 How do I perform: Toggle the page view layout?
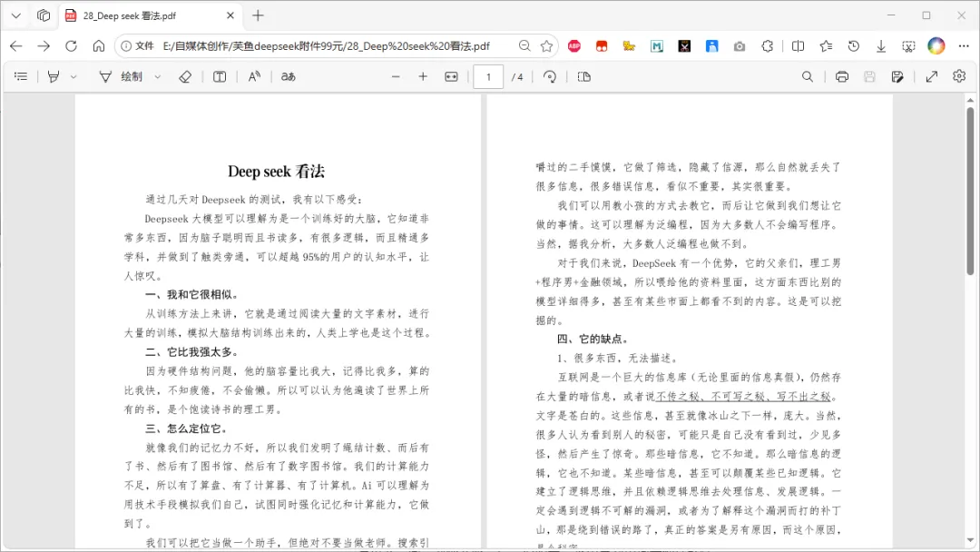point(583,76)
